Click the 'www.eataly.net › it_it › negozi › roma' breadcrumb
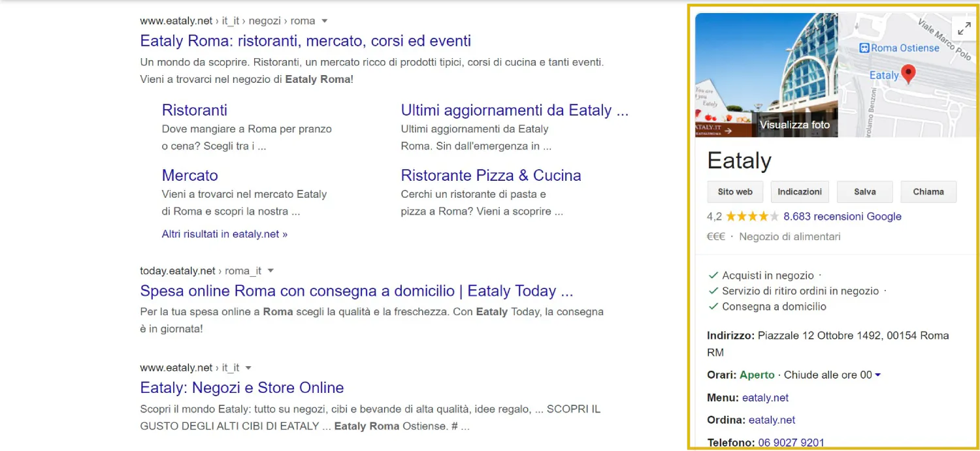Screen dimensions: 980x451 (x=227, y=21)
